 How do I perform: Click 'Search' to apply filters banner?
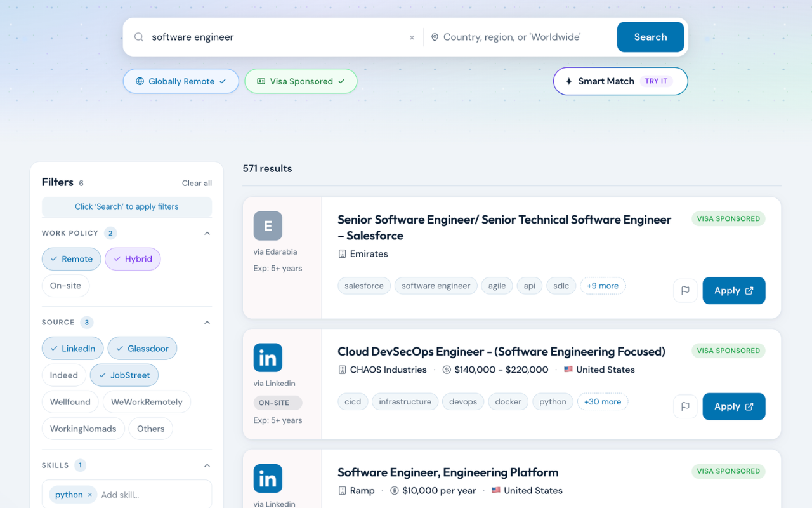pos(127,206)
